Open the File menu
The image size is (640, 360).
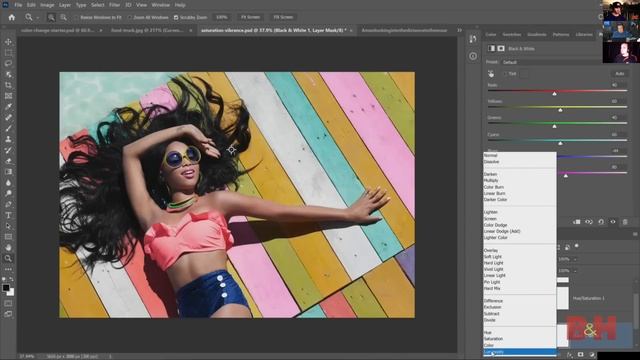[18, 5]
